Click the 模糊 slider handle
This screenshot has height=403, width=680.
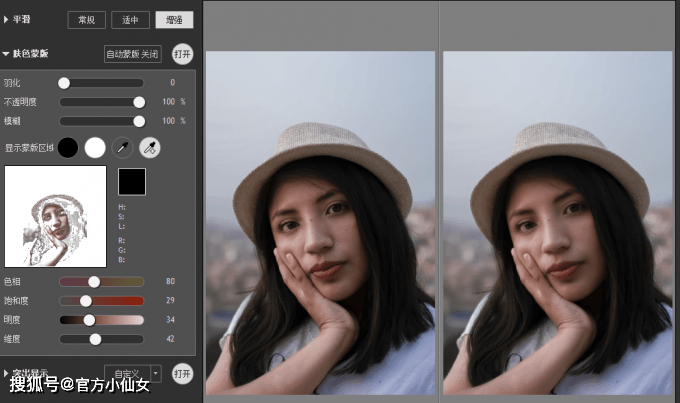click(x=139, y=121)
